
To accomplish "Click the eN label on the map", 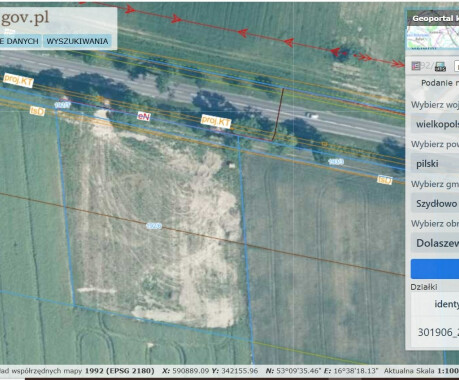I will [144, 116].
